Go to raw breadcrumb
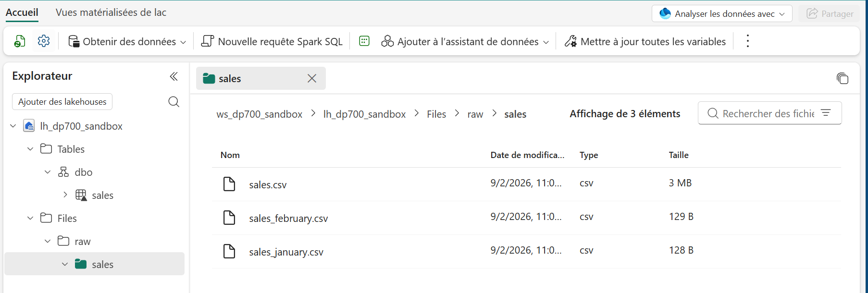This screenshot has height=293, width=868. pos(475,114)
